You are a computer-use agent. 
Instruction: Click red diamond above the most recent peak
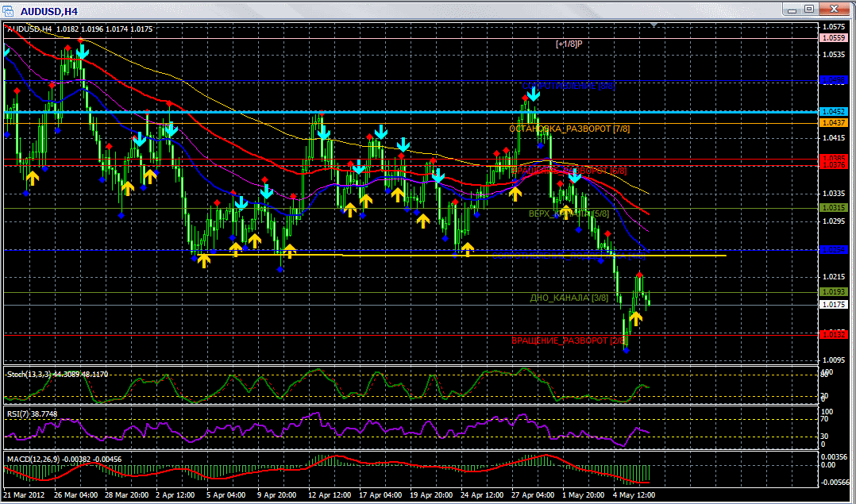point(639,275)
